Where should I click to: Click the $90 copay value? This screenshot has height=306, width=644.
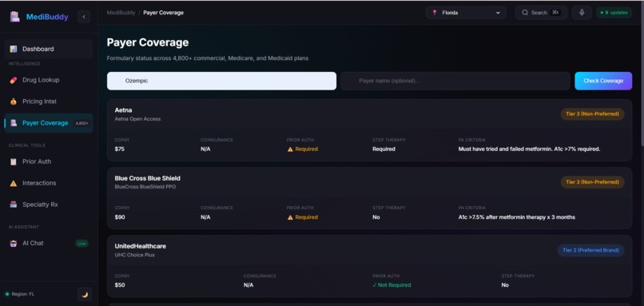120,217
